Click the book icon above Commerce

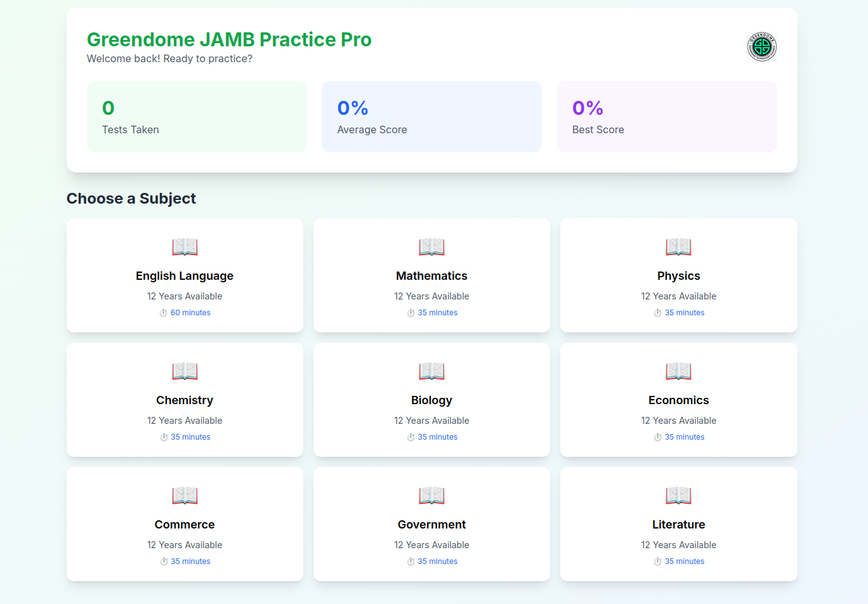point(185,496)
